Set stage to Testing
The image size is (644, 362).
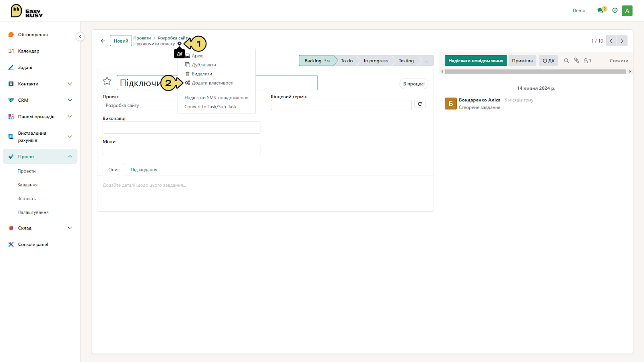tap(406, 61)
